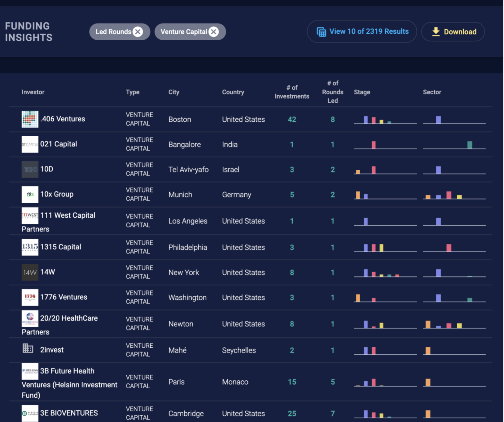This screenshot has height=422, width=504.
Task: Click the Germany country cell
Action: coord(237,195)
